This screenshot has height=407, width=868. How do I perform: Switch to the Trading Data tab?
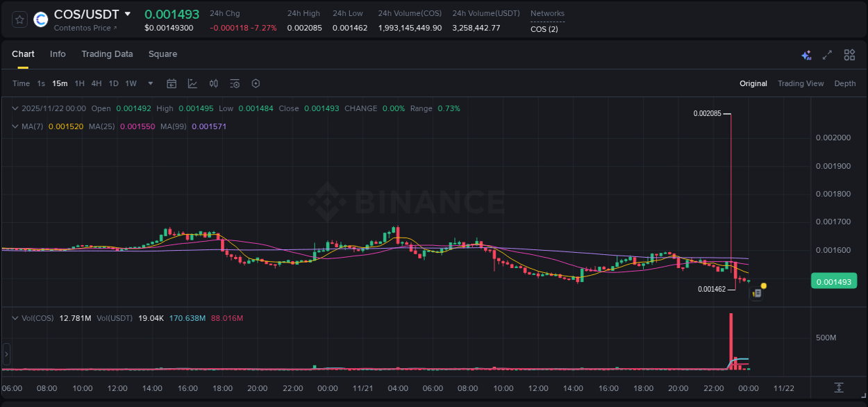[107, 54]
